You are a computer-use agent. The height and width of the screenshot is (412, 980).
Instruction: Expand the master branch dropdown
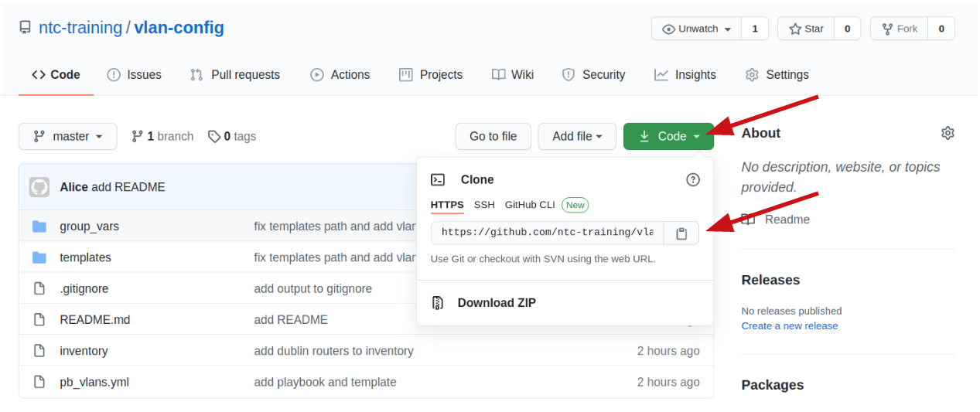coord(68,136)
